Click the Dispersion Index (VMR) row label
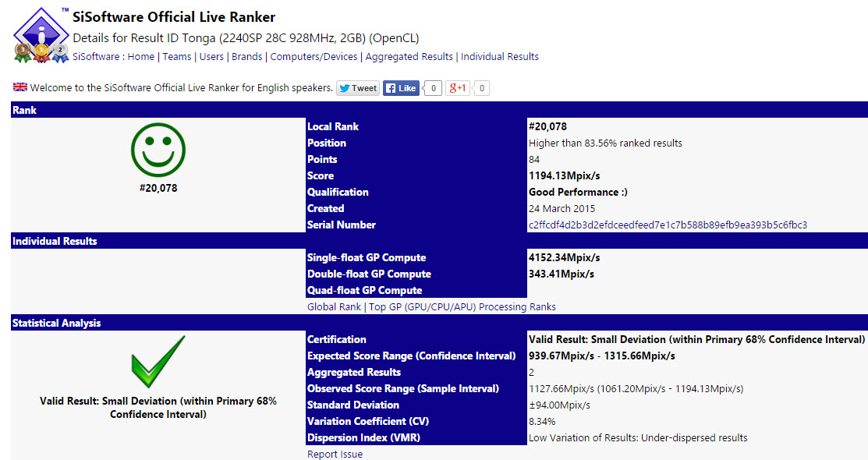Image resolution: width=868 pixels, height=460 pixels. 363,438
